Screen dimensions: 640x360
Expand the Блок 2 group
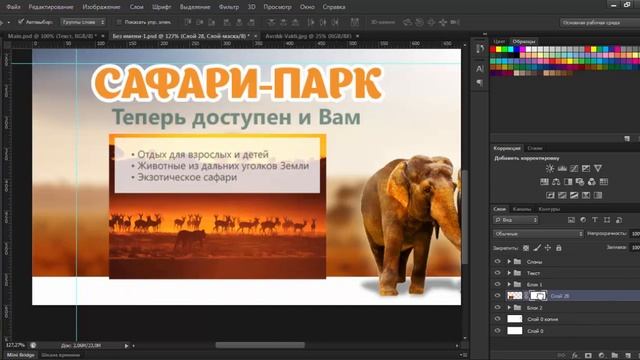(x=509, y=307)
